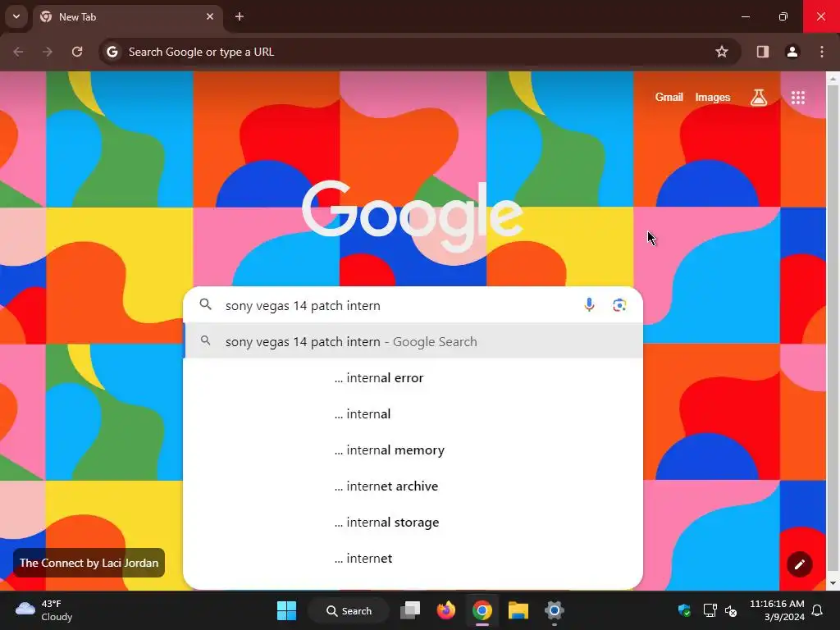
Task: Open File Explorer from the taskbar
Action: pyautogui.click(x=518, y=610)
